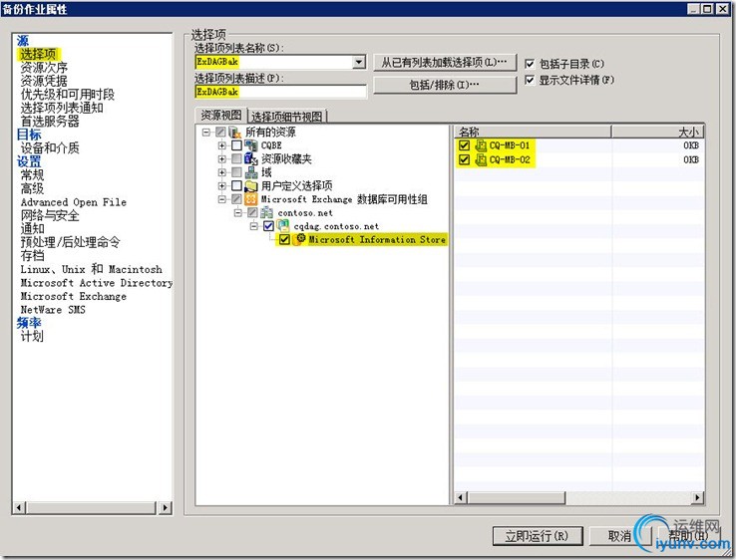
Task: Click the contoso.net domain icon
Action: click(266, 213)
